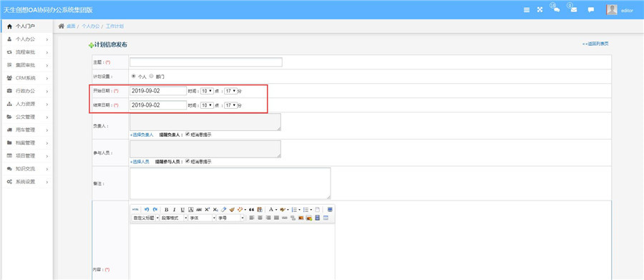644x280 pixels.
Task: Open the start date hour dropdown
Action: [x=207, y=90]
